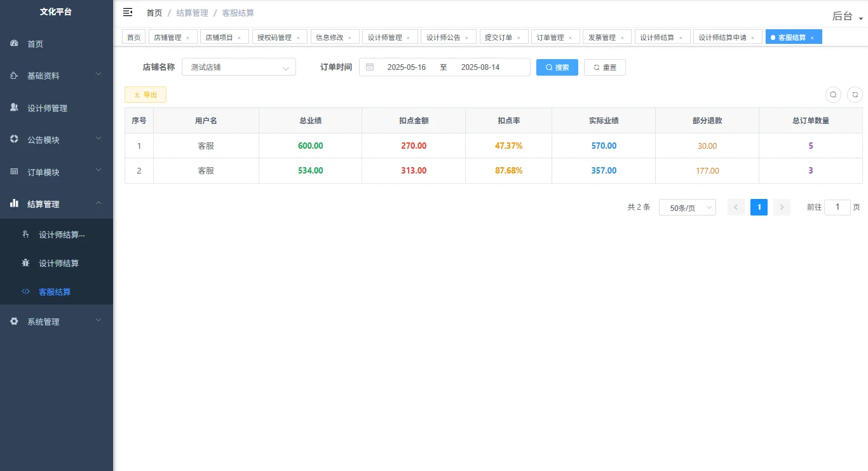The height and width of the screenshot is (471, 868).
Task: Select the 首页 dashboard icon in sidebar
Action: pyautogui.click(x=14, y=43)
